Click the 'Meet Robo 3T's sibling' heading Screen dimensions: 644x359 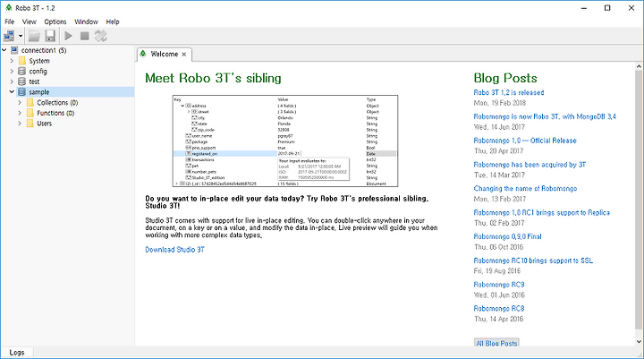click(x=213, y=78)
